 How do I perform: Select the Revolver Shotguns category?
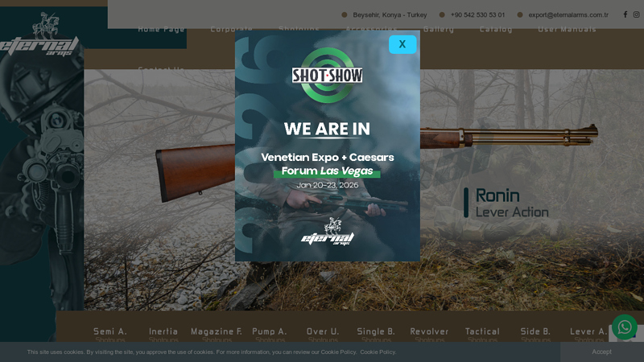click(x=429, y=334)
